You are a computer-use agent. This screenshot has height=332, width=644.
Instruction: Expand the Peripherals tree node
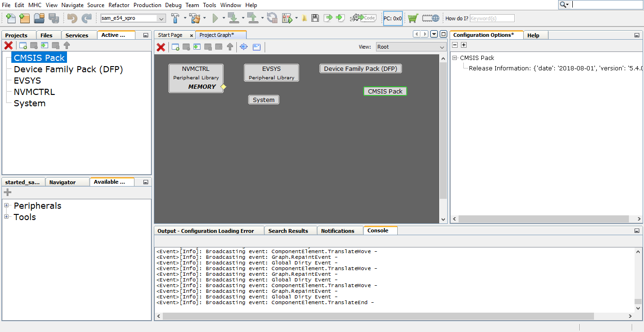click(6, 205)
